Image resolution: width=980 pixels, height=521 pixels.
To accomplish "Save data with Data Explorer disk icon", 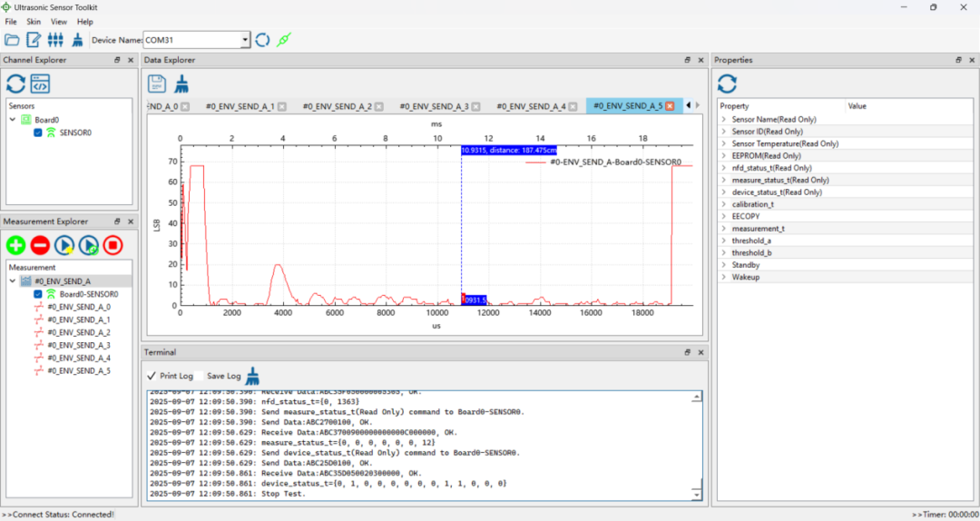I will [x=157, y=84].
